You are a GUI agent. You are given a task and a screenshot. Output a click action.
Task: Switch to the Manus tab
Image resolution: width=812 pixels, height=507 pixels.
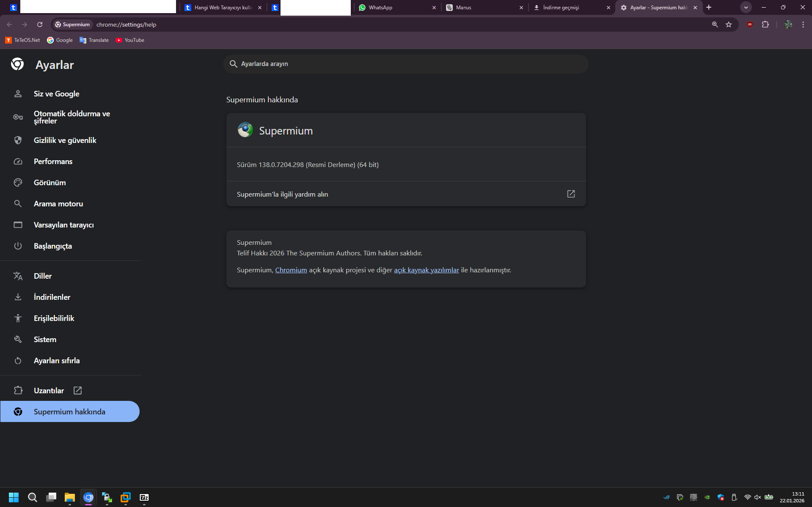(484, 8)
